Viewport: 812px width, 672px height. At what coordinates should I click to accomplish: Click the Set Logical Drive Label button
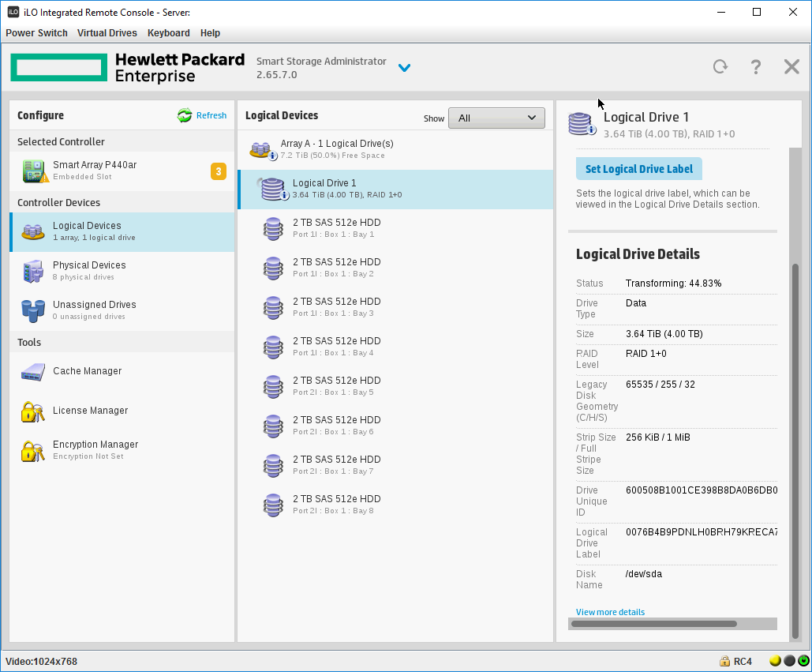point(639,169)
